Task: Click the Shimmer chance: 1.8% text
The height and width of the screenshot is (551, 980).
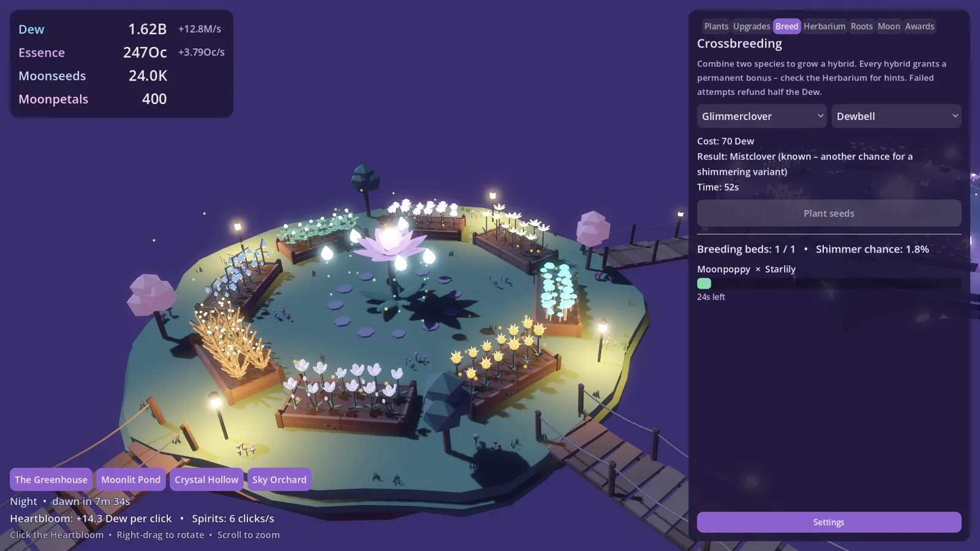Action: tap(872, 249)
